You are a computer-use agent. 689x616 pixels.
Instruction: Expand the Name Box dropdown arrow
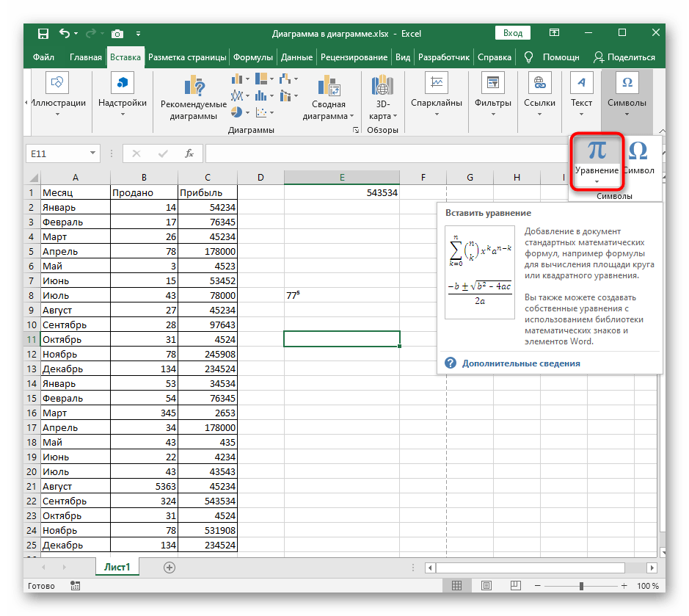tap(93, 153)
